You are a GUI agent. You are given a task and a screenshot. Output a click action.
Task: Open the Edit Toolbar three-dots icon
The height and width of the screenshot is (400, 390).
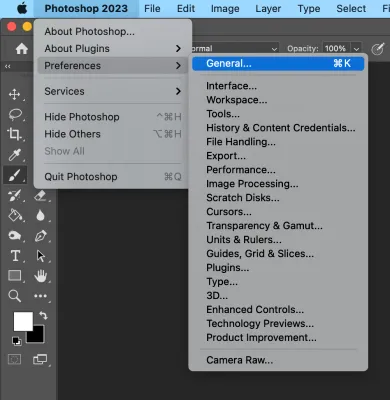click(x=40, y=296)
